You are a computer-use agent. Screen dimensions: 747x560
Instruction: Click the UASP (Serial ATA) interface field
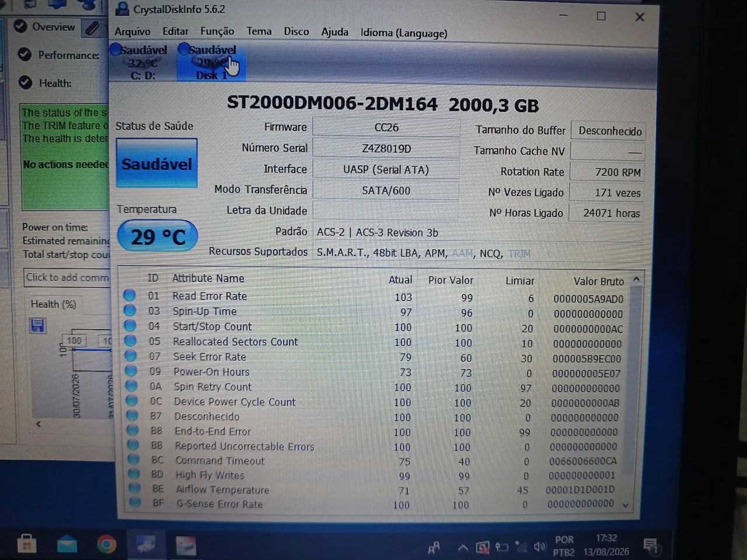(x=386, y=169)
